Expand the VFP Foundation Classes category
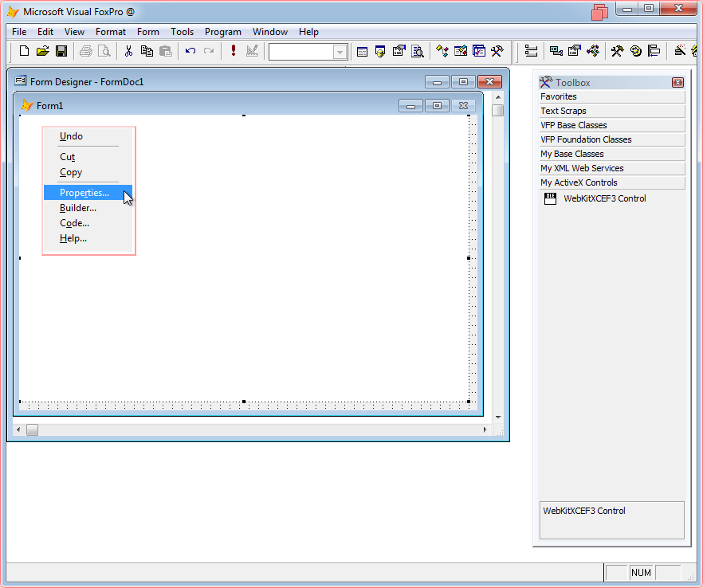The width and height of the screenshot is (703, 588). 612,140
